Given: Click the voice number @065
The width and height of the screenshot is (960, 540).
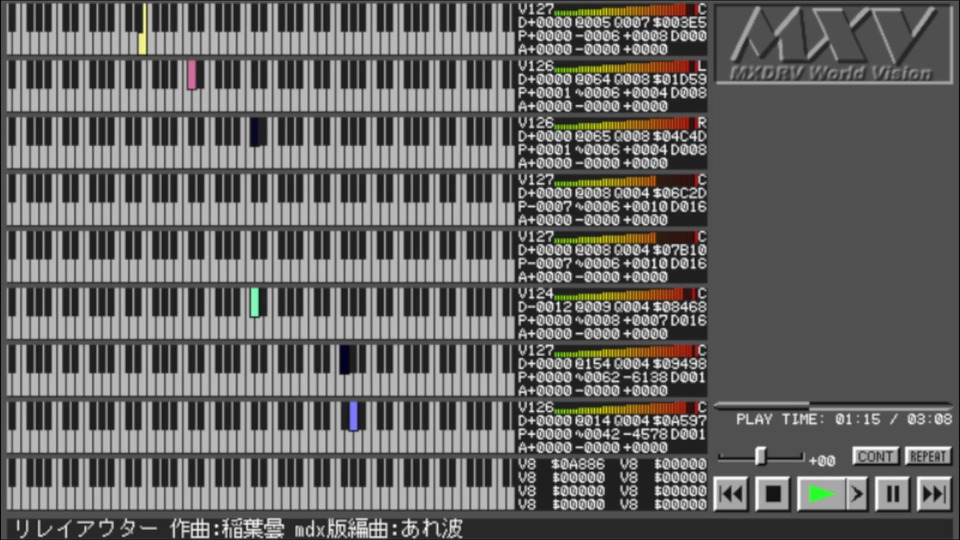Looking at the screenshot, I should click(593, 137).
